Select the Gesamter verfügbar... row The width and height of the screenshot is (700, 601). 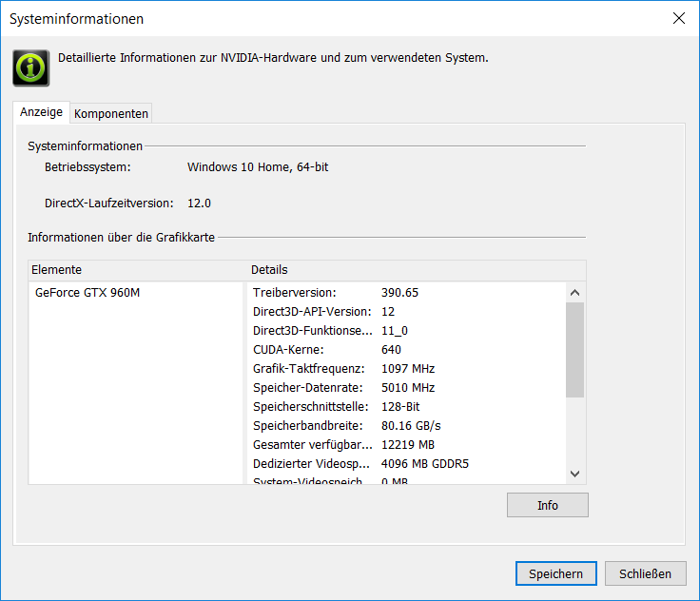point(407,445)
